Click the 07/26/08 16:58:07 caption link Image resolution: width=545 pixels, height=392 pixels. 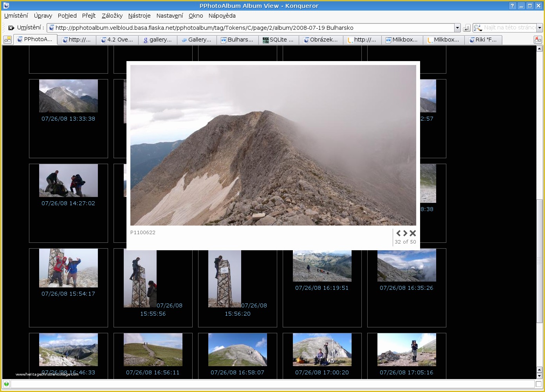coord(237,372)
